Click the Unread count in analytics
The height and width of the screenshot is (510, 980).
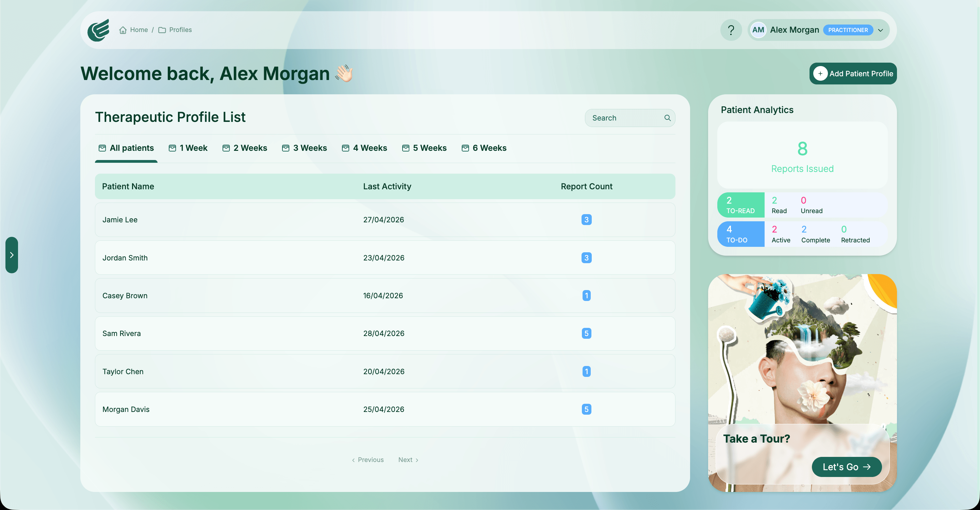point(812,205)
